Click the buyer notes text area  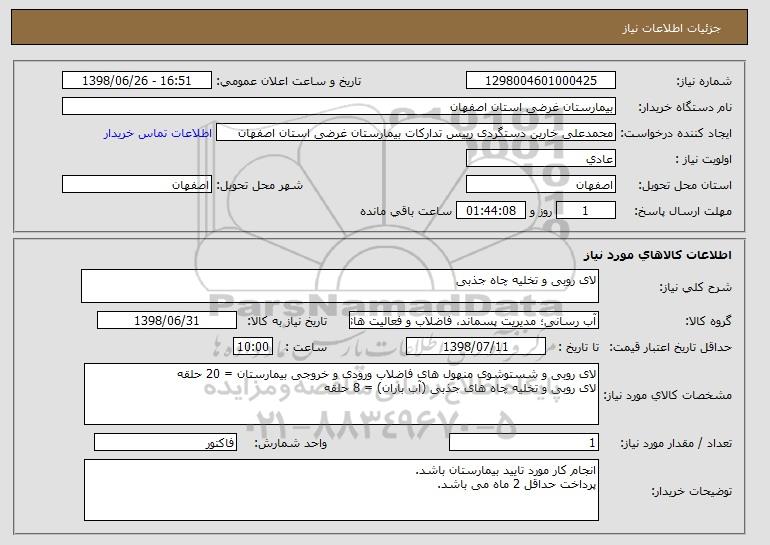point(341,490)
